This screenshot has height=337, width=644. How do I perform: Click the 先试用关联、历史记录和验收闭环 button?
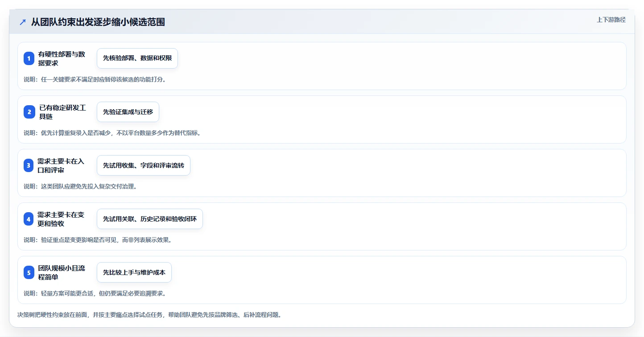pyautogui.click(x=150, y=219)
